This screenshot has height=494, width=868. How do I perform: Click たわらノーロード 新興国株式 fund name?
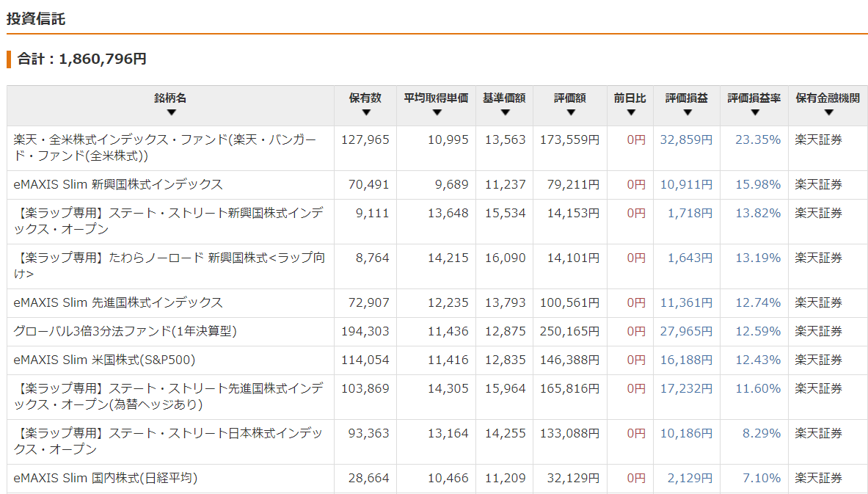[169, 266]
